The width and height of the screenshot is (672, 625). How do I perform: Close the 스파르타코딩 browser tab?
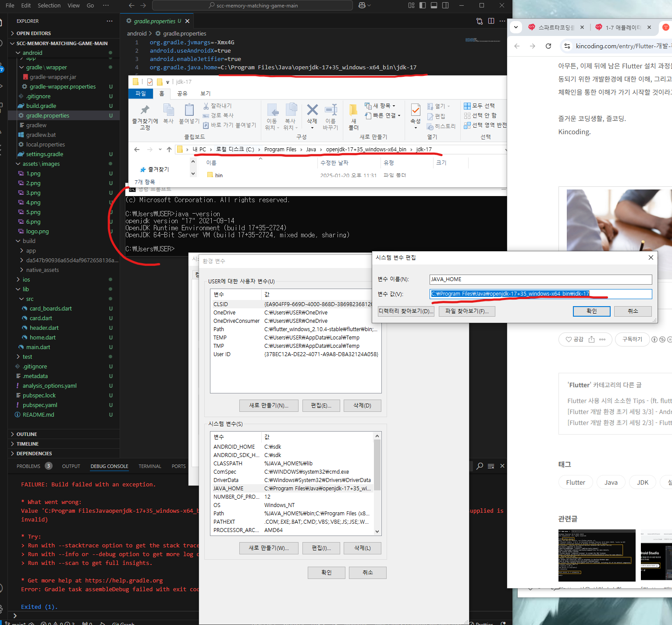[x=582, y=27]
